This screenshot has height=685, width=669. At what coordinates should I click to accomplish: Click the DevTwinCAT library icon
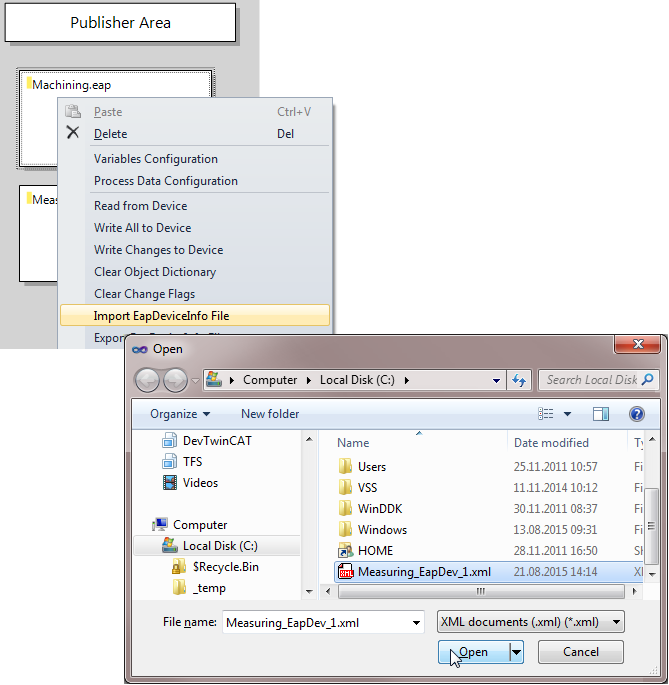tap(169, 440)
